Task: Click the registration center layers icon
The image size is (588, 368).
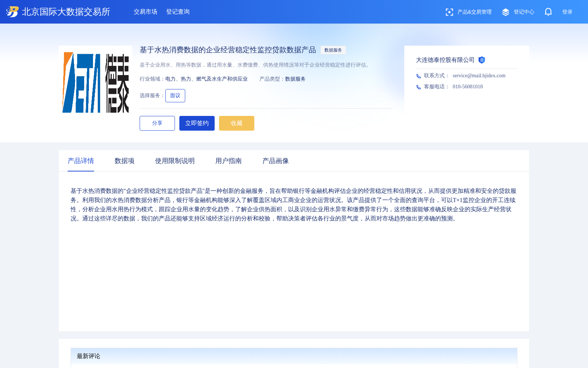Action: pos(506,12)
